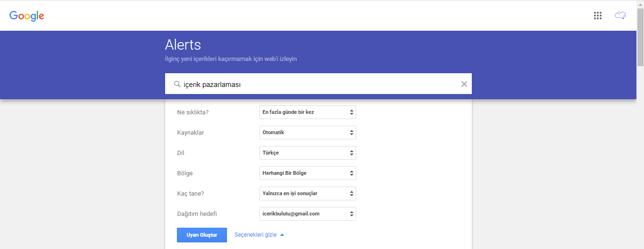This screenshot has height=249, width=644.
Task: Open the Kaynaklar sources dropdown
Action: pos(308,132)
